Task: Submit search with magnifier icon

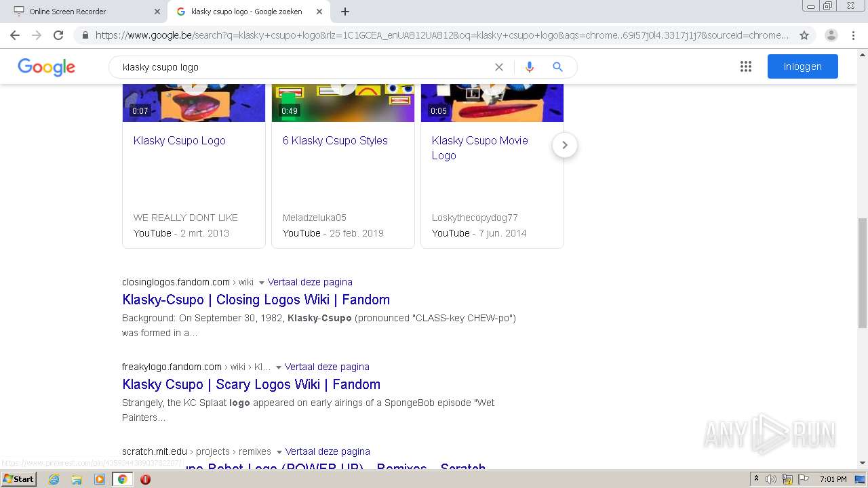Action: tap(557, 67)
